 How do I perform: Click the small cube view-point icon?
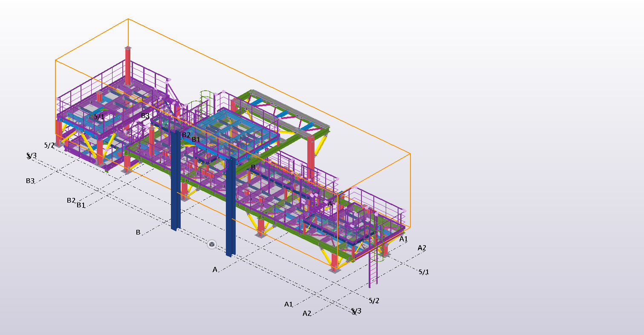point(212,244)
